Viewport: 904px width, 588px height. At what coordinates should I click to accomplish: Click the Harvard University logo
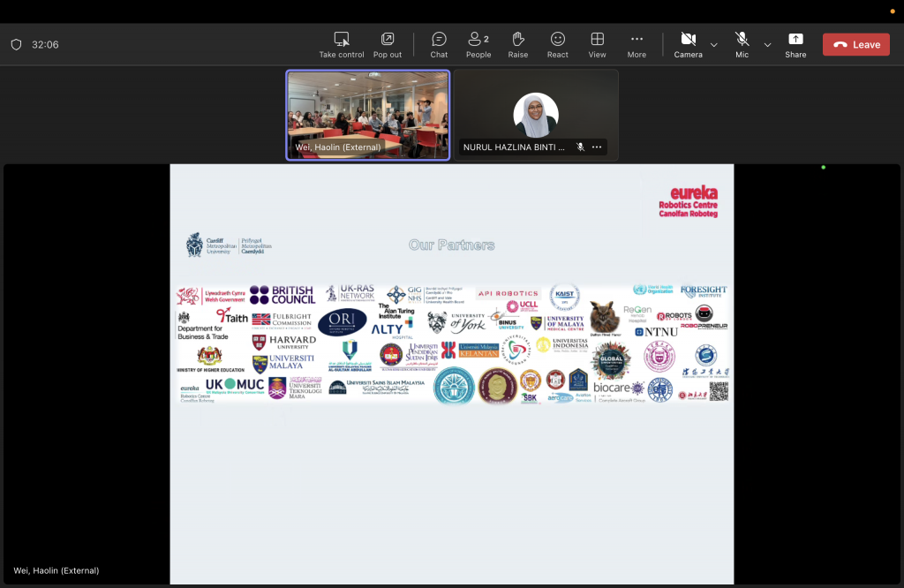[284, 343]
